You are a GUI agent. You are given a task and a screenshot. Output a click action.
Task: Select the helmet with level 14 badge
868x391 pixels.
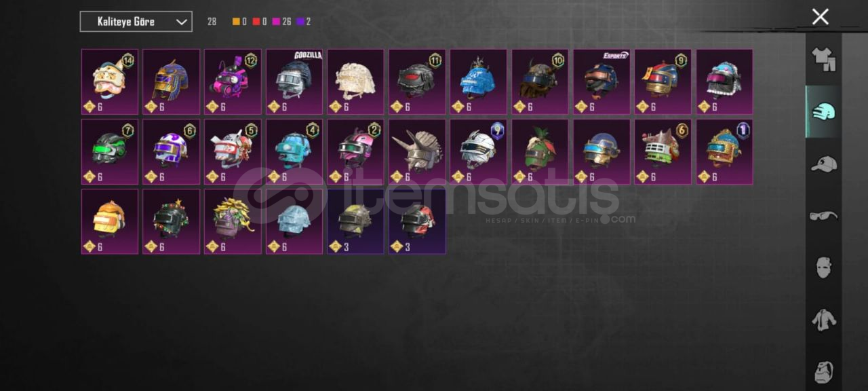tap(110, 81)
